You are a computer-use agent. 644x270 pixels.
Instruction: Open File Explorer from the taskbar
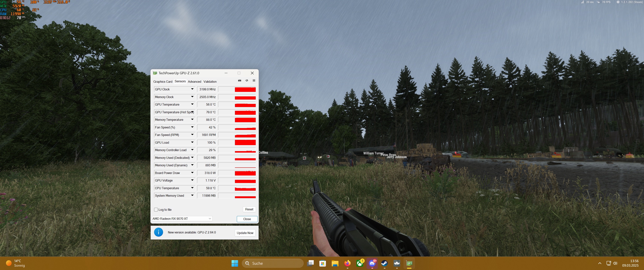coord(335,263)
